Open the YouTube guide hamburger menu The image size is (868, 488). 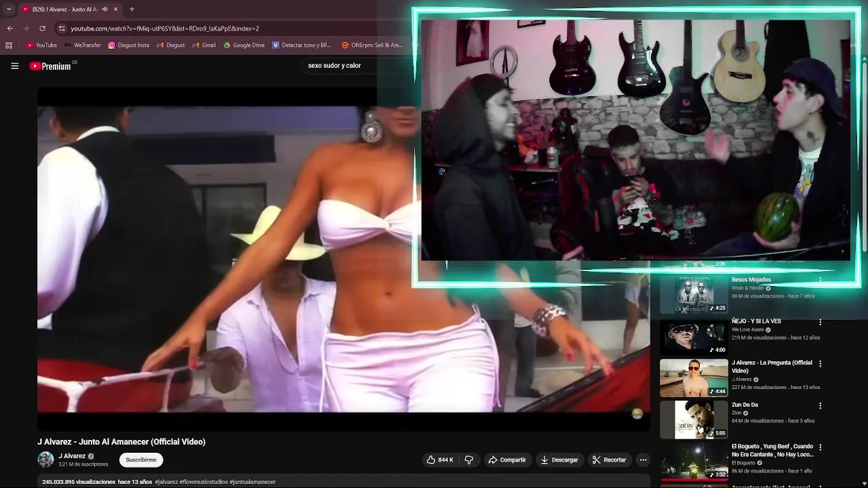(14, 66)
